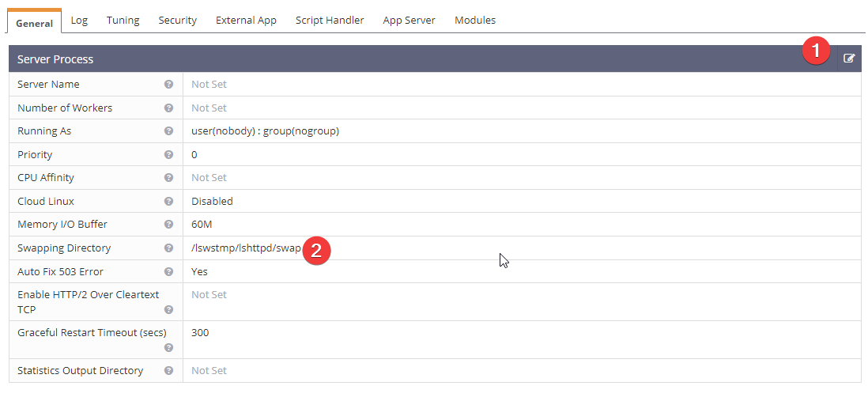Select the External App tab
The height and width of the screenshot is (401, 868).
[x=247, y=21]
